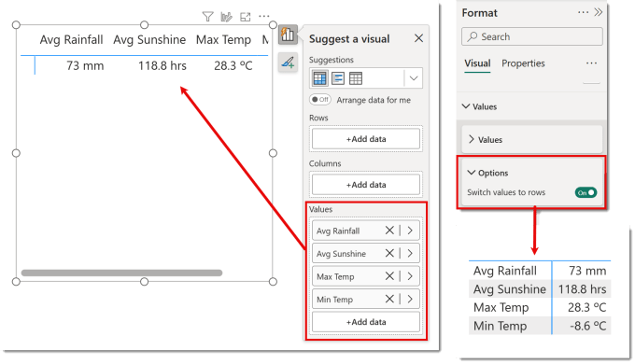This screenshot has height=364, width=635.
Task: Click the Avg Sunshine column header in visual
Action: (x=149, y=40)
